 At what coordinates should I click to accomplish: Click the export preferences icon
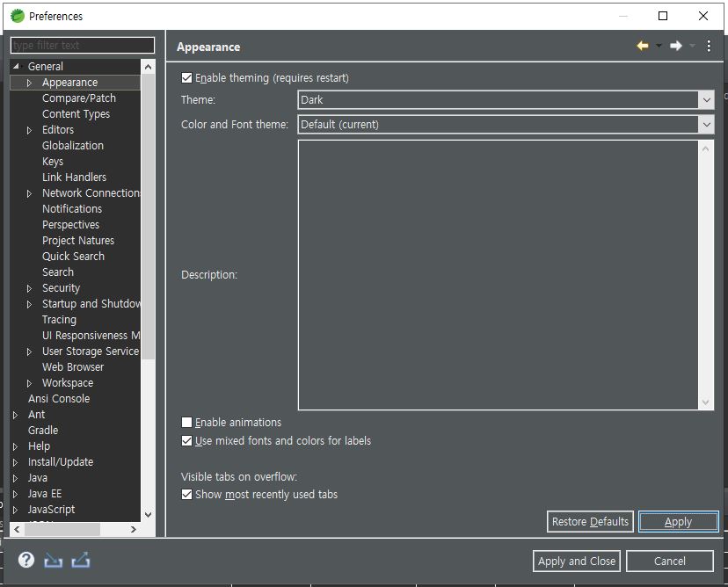tap(81, 560)
